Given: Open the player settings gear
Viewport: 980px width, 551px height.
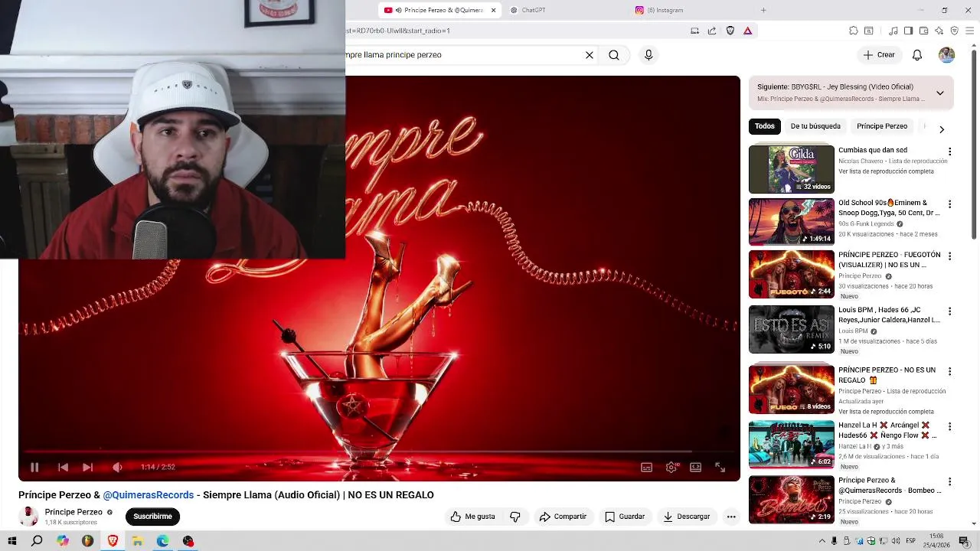Looking at the screenshot, I should click(x=671, y=467).
